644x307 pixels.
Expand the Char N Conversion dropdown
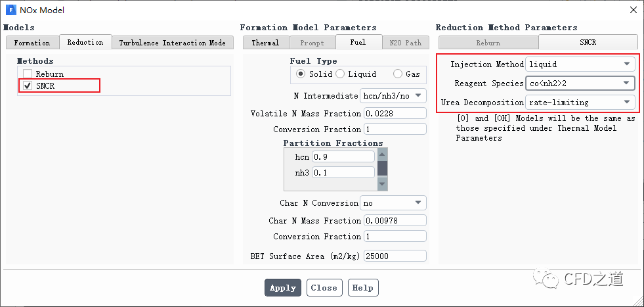click(x=393, y=203)
